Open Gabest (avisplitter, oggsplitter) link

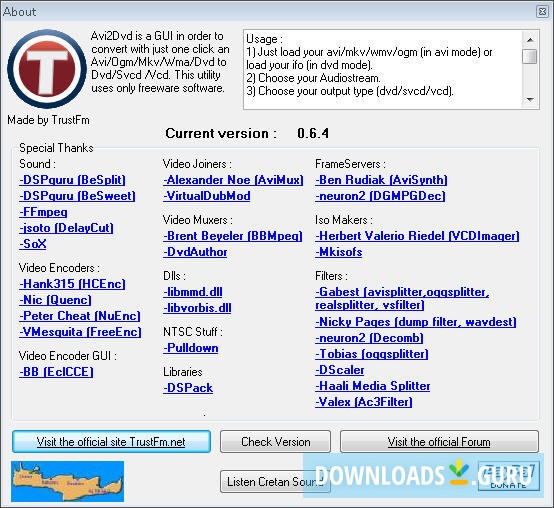point(402,298)
